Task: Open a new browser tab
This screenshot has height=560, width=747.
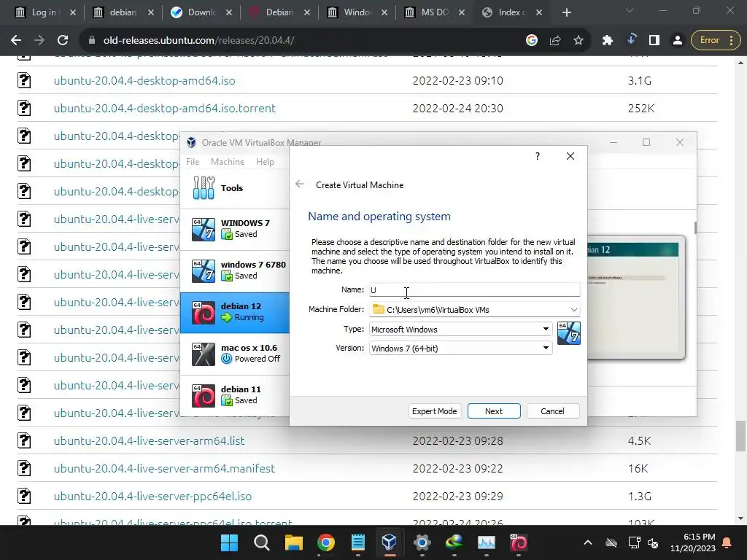Action: [x=566, y=13]
